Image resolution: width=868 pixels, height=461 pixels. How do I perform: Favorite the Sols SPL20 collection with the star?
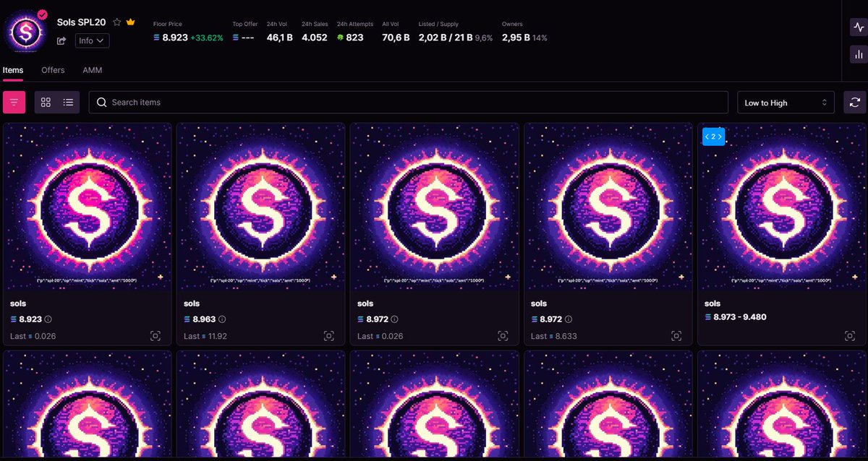pos(117,22)
